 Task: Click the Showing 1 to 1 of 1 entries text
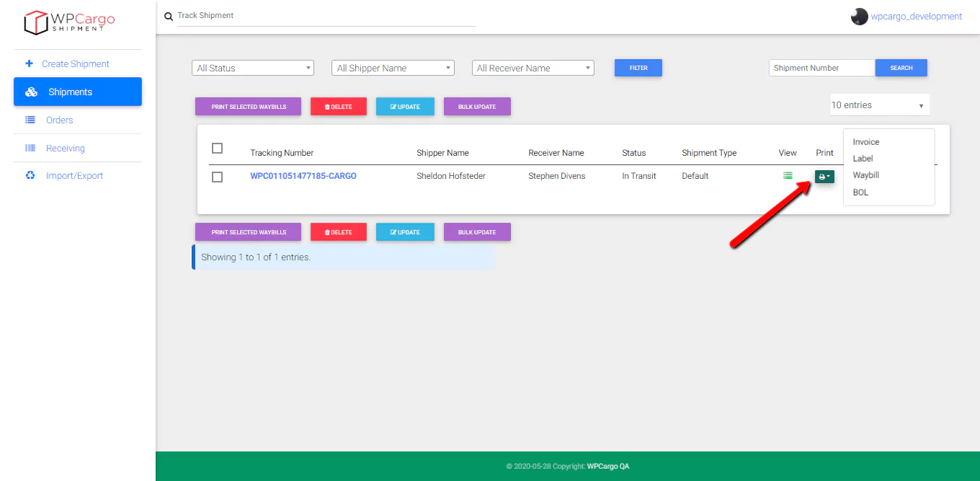tap(256, 257)
